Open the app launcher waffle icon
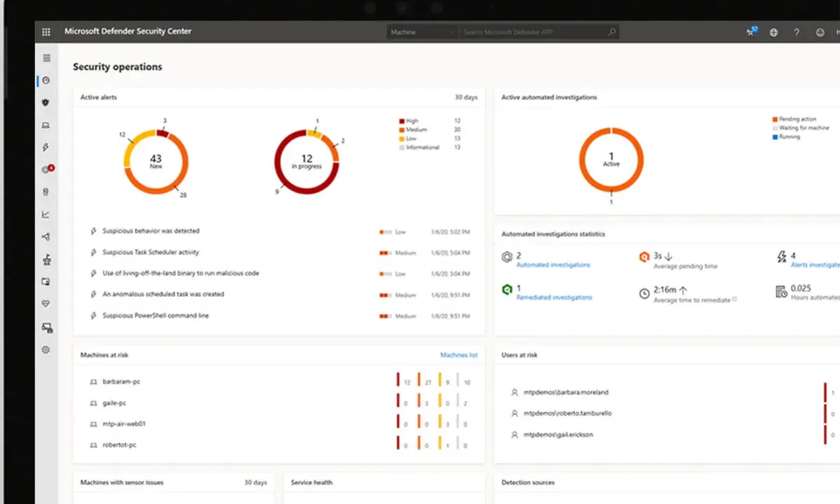The width and height of the screenshot is (840, 504). [x=46, y=31]
